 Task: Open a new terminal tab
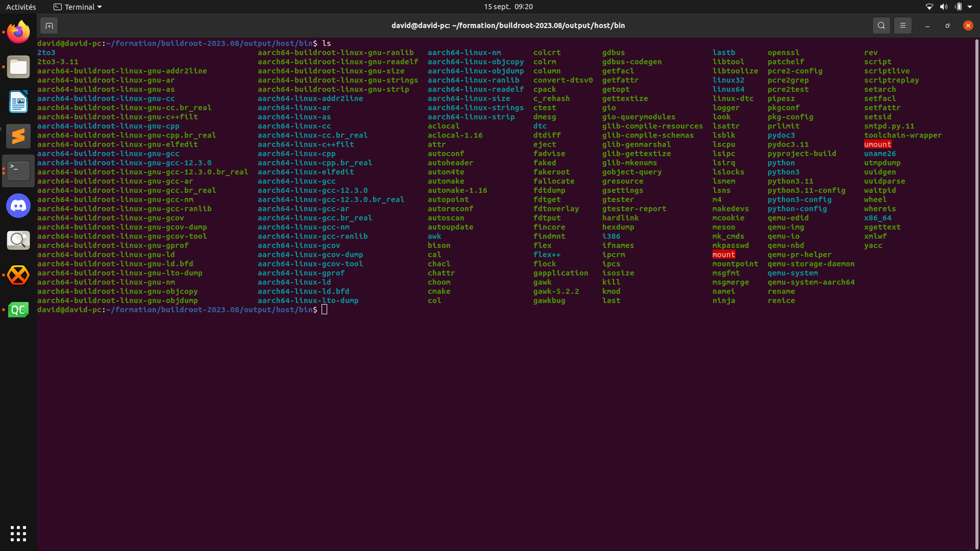click(x=49, y=26)
